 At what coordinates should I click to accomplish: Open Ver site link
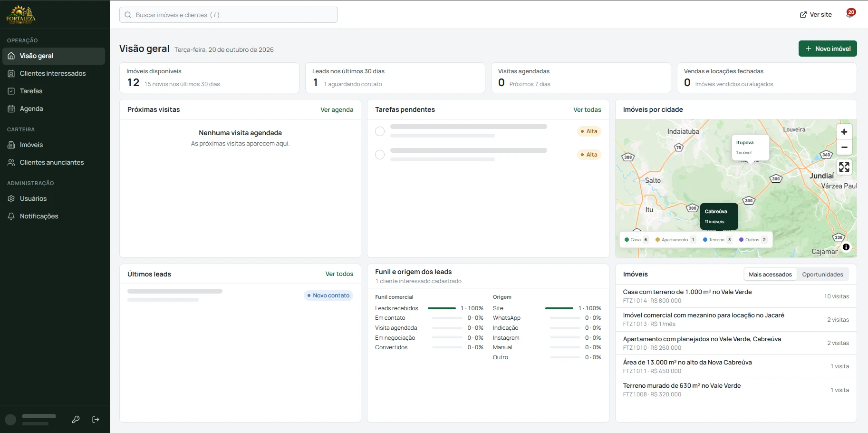click(816, 15)
